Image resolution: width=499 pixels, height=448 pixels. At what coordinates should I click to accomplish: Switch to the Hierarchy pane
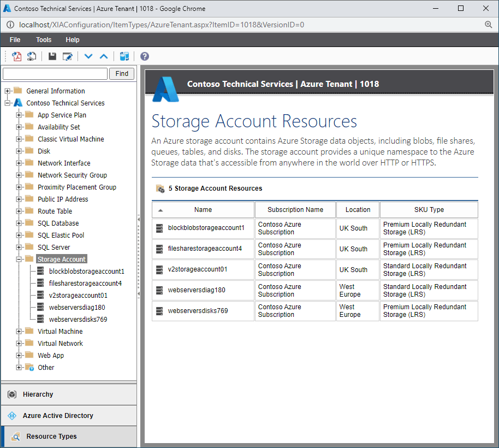pyautogui.click(x=69, y=394)
